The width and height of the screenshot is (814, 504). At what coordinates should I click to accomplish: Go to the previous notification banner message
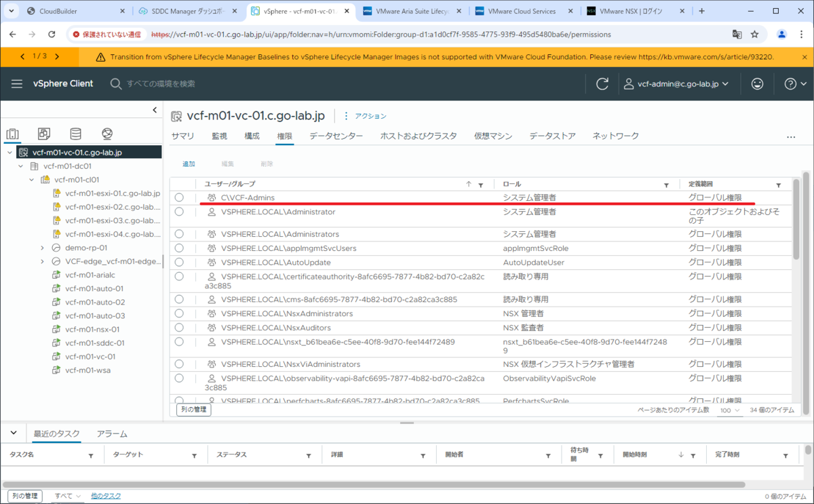(x=23, y=56)
